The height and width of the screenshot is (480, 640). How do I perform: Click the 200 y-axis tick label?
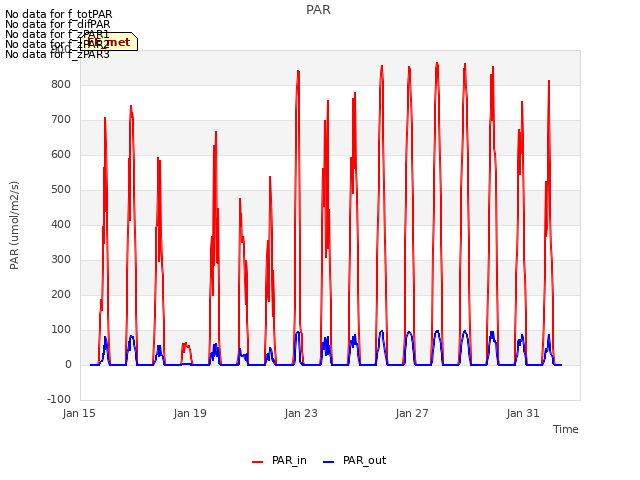coord(61,295)
